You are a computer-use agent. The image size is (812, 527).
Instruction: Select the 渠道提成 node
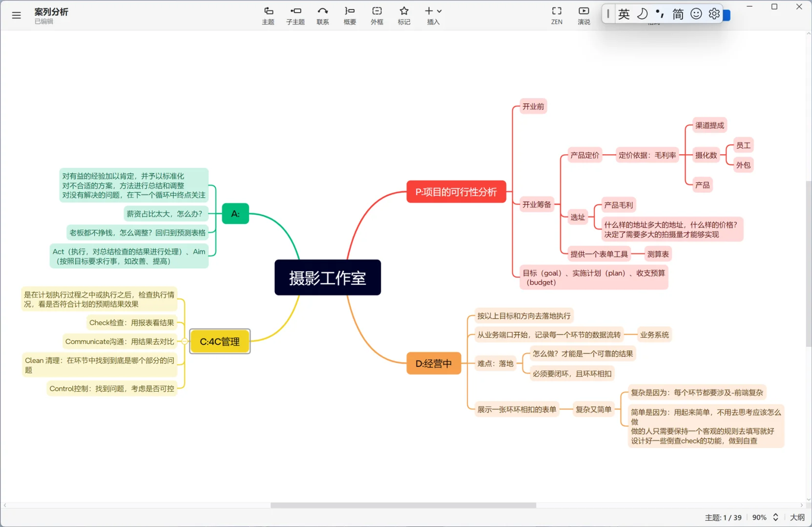[x=709, y=125]
